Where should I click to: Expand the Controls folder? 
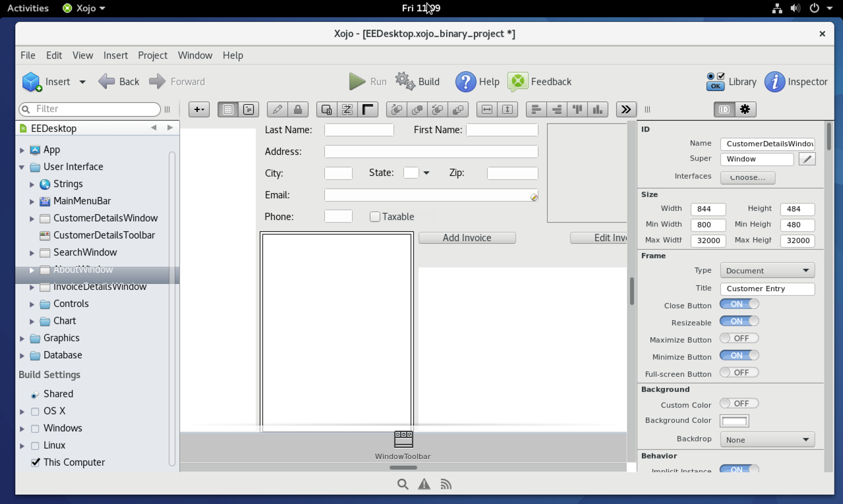pos(32,304)
